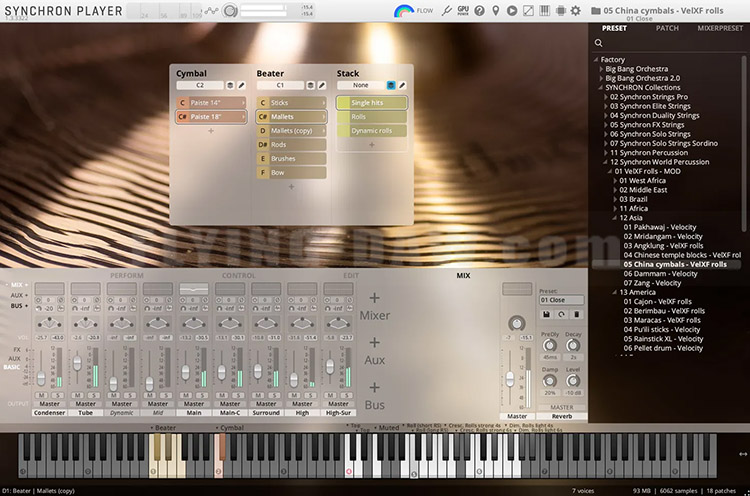Toggle the GPU Power icon
The image size is (750, 496).
[463, 11]
